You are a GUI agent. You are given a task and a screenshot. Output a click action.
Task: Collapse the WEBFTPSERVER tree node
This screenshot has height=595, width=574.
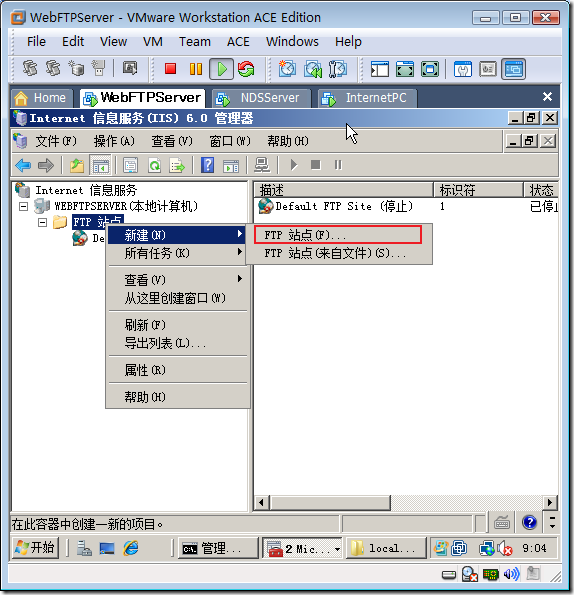24,206
